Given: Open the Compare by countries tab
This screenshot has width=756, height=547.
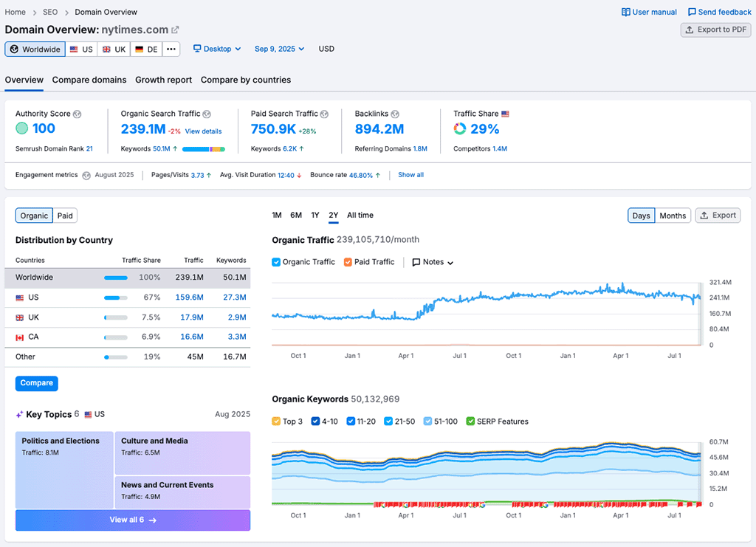Looking at the screenshot, I should tap(246, 80).
